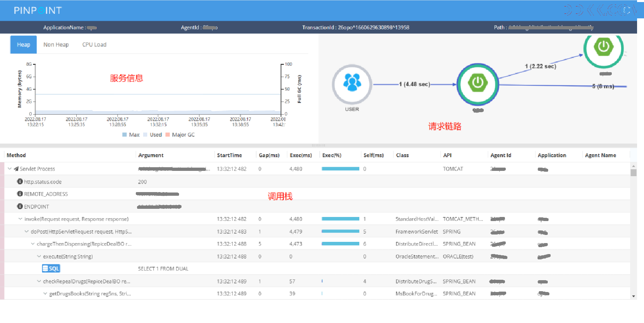Click the 200 status code value
This screenshot has width=644, height=323.
pos(142,182)
